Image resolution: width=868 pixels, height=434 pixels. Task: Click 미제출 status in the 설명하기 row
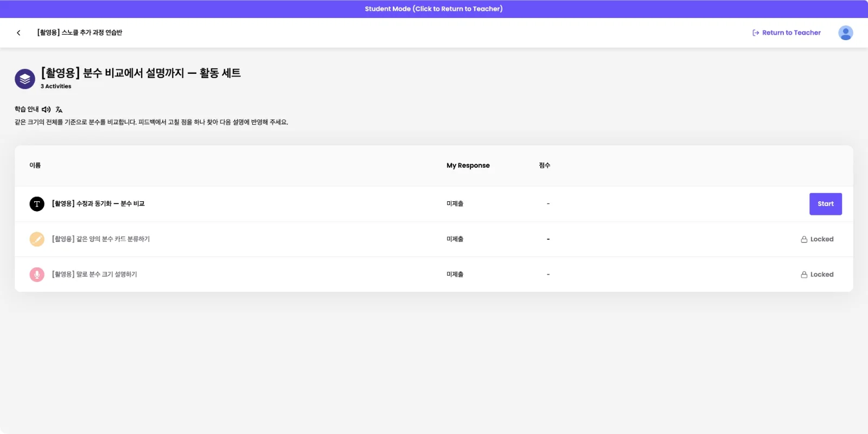pyautogui.click(x=455, y=275)
